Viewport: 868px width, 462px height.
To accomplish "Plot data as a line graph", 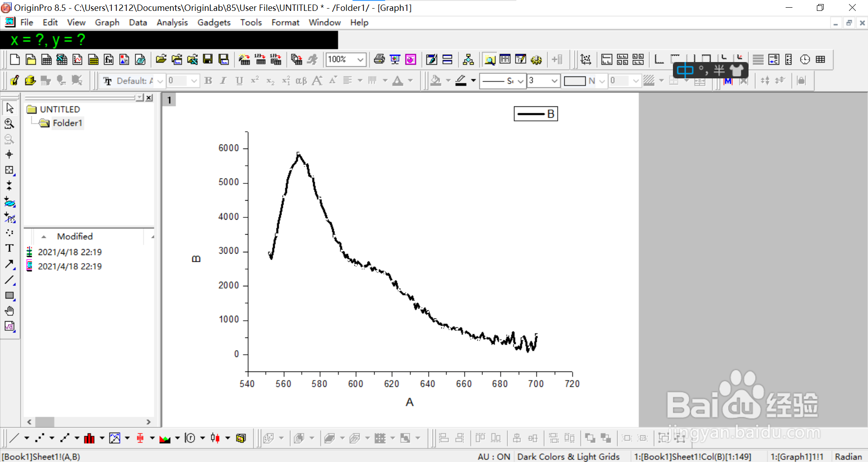I will pos(14,438).
